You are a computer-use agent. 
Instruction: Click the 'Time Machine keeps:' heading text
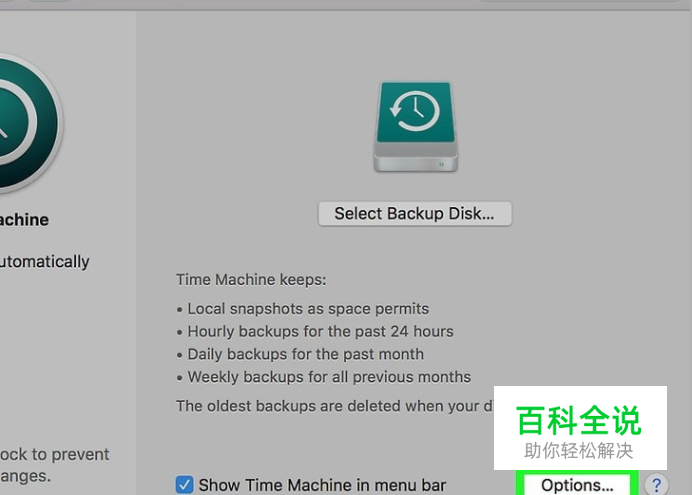(x=251, y=280)
